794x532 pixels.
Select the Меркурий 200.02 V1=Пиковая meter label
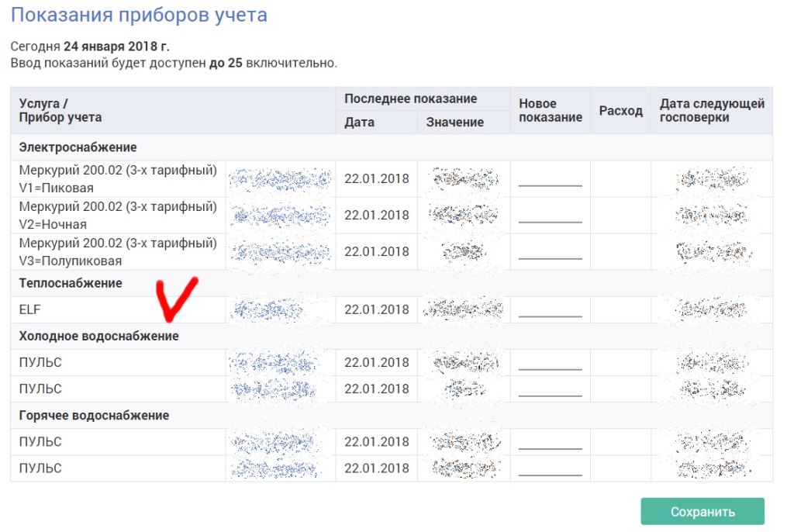point(118,178)
